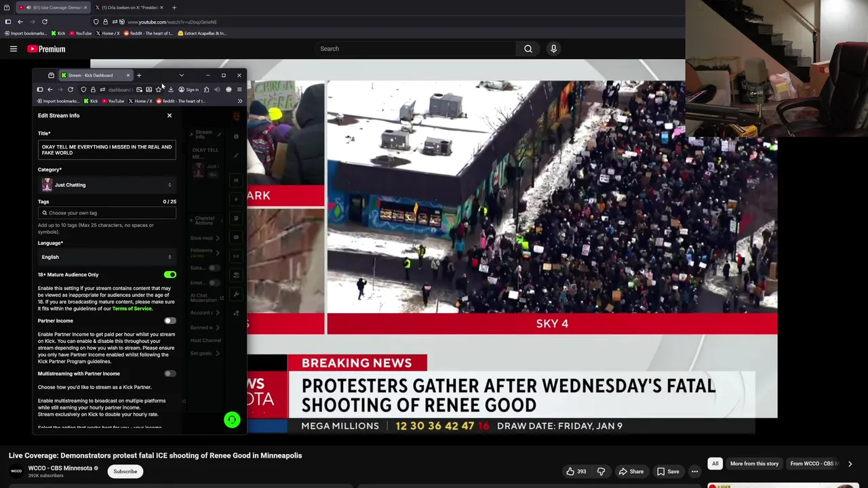
Task: Search YouTube with voice microphone
Action: click(x=553, y=49)
